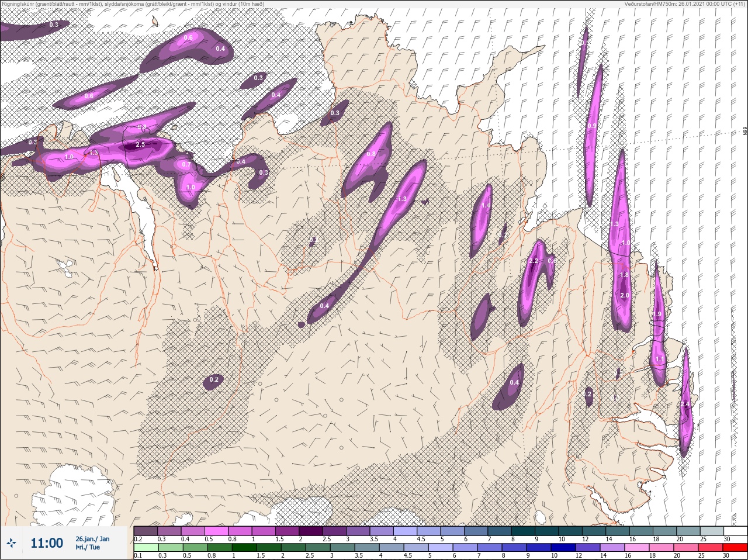This screenshot has width=748, height=560.
Task: Click the 1.4 precipitation value on the map
Action: 486,206
